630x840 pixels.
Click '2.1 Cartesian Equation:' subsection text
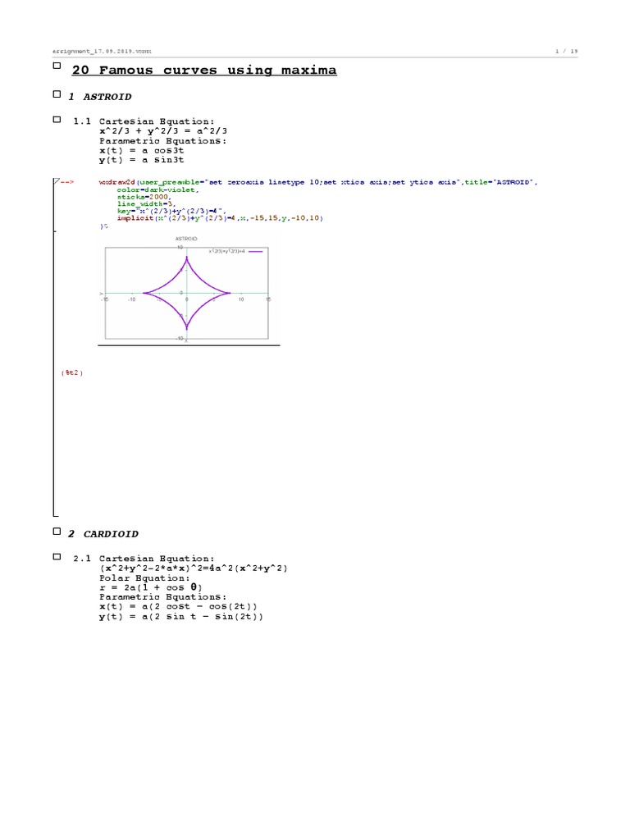pyautogui.click(x=144, y=559)
